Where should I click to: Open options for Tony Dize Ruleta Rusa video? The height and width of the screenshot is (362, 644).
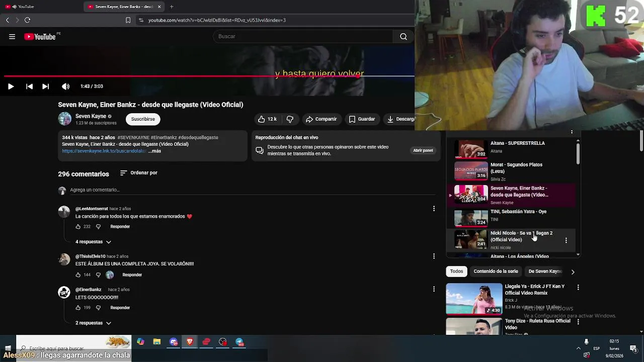tap(578, 322)
